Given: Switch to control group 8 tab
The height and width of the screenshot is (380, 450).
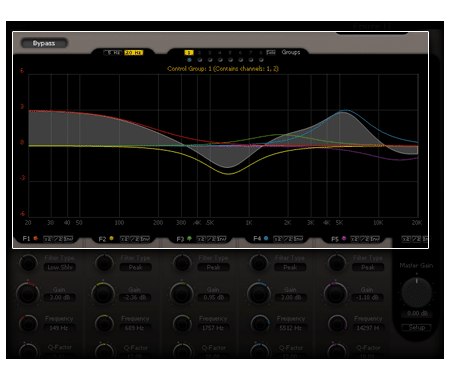Looking at the screenshot, I should pyautogui.click(x=261, y=53).
